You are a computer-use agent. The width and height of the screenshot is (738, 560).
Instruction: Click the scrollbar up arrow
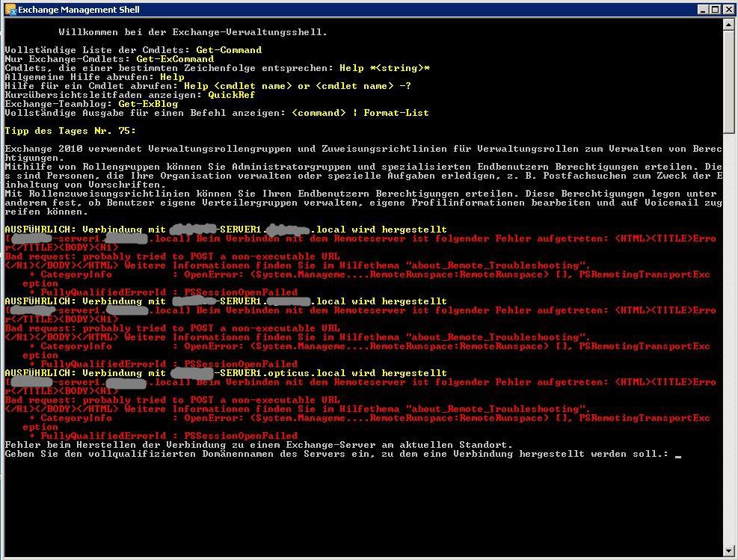pos(729,25)
